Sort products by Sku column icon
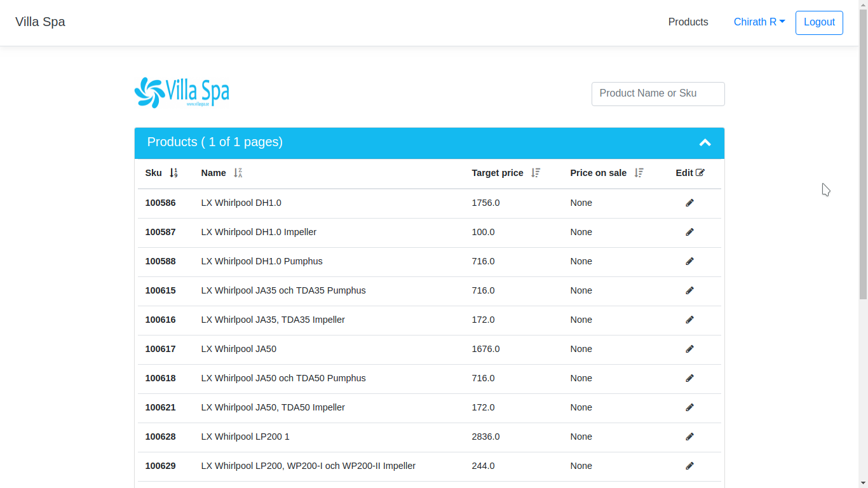The width and height of the screenshot is (868, 488). pos(173,173)
